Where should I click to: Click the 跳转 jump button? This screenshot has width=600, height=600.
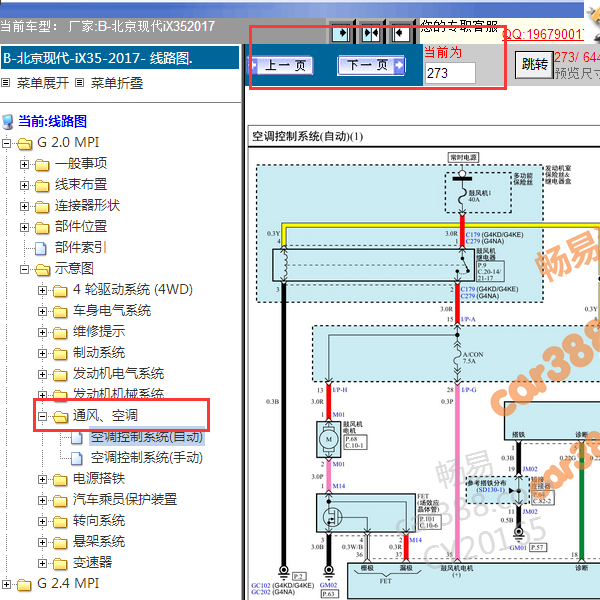534,65
